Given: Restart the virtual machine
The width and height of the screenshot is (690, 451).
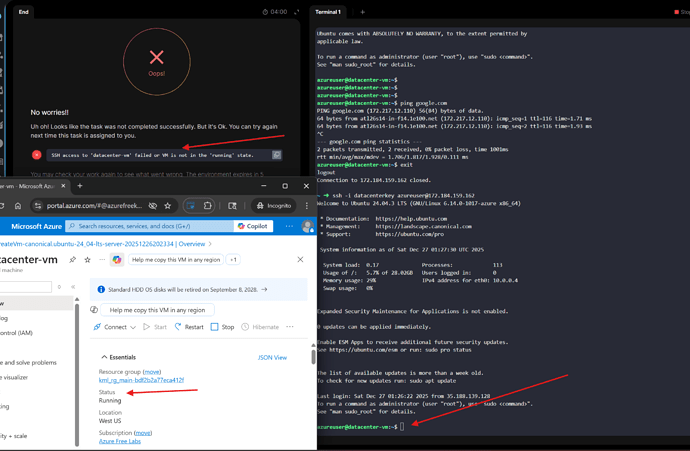Looking at the screenshot, I should coord(189,327).
